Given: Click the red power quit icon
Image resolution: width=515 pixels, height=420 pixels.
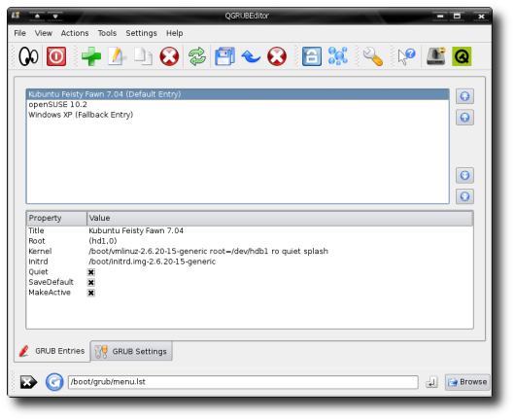Looking at the screenshot, I should tap(56, 56).
